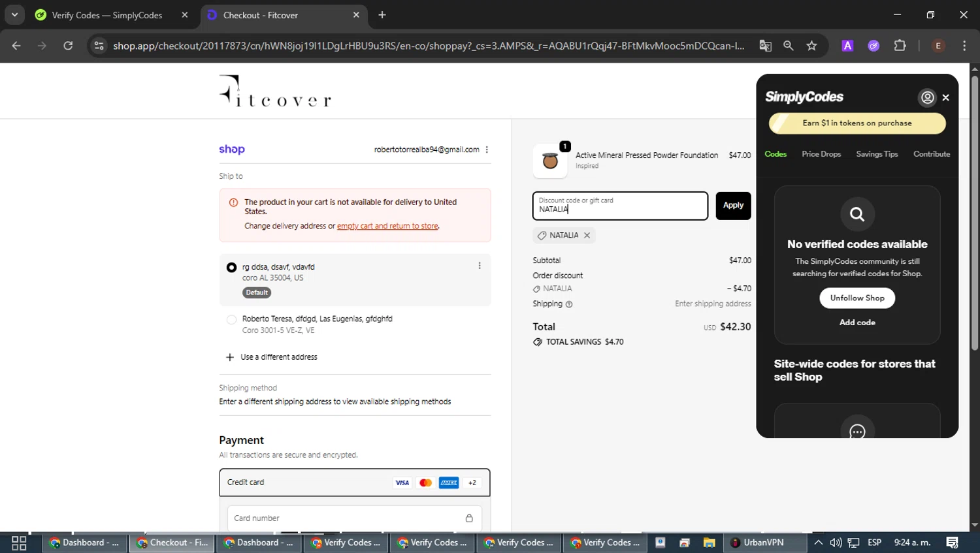Close the Verify Codes browser tab

point(185,15)
